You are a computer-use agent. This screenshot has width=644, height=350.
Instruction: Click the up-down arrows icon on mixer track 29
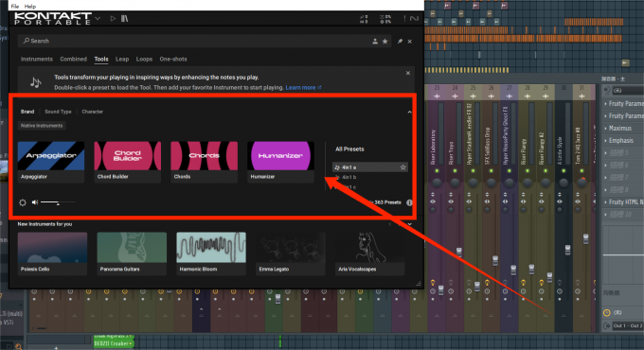coord(542,195)
